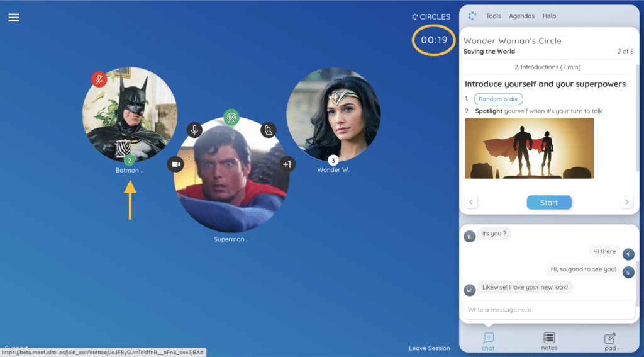Switch to the pad tab
This screenshot has width=644, height=357.
point(610,342)
